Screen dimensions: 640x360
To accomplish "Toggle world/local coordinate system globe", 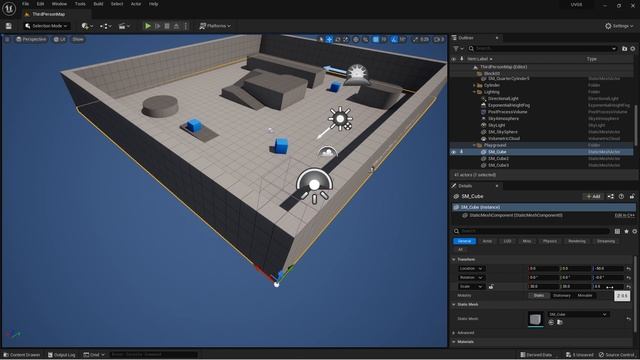I will (x=356, y=39).
